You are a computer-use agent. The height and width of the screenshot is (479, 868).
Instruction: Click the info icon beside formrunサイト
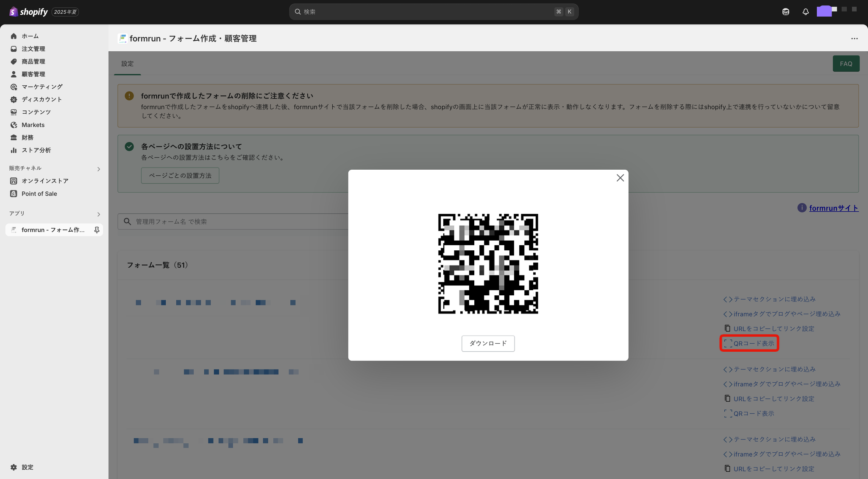801,208
